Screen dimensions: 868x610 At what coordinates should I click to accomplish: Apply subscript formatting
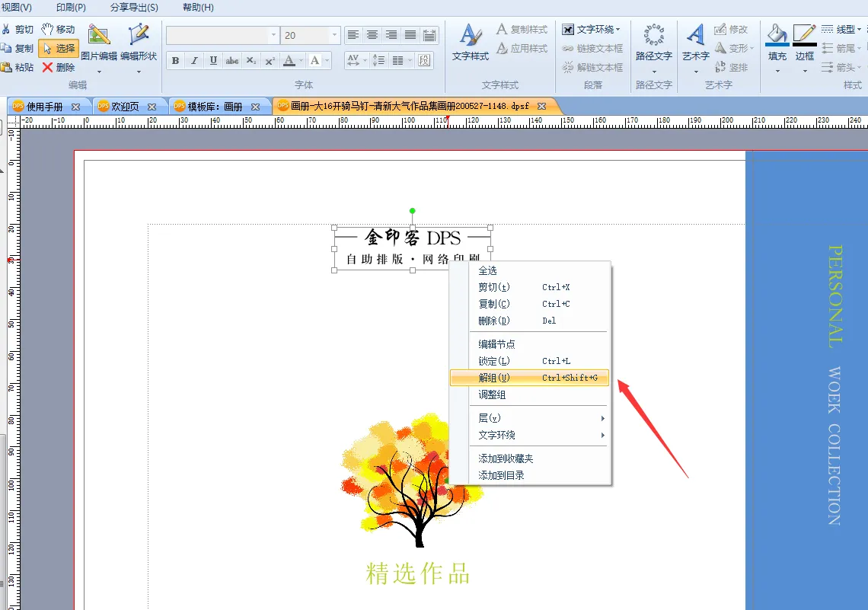(x=251, y=60)
